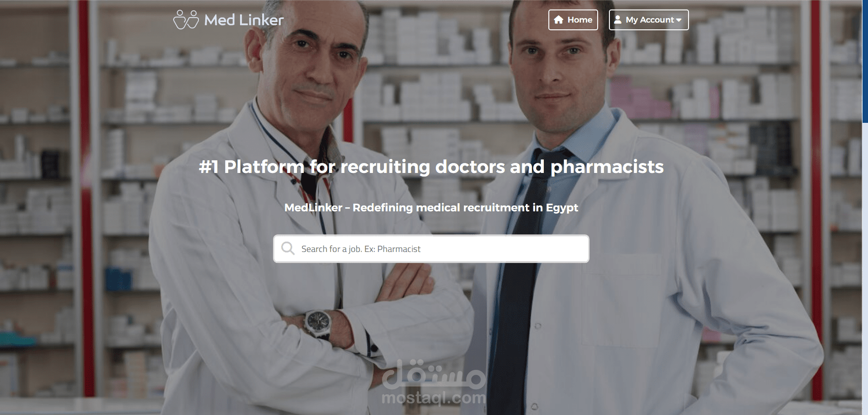
Task: Focus the 'Search for a job' input field
Action: (431, 249)
